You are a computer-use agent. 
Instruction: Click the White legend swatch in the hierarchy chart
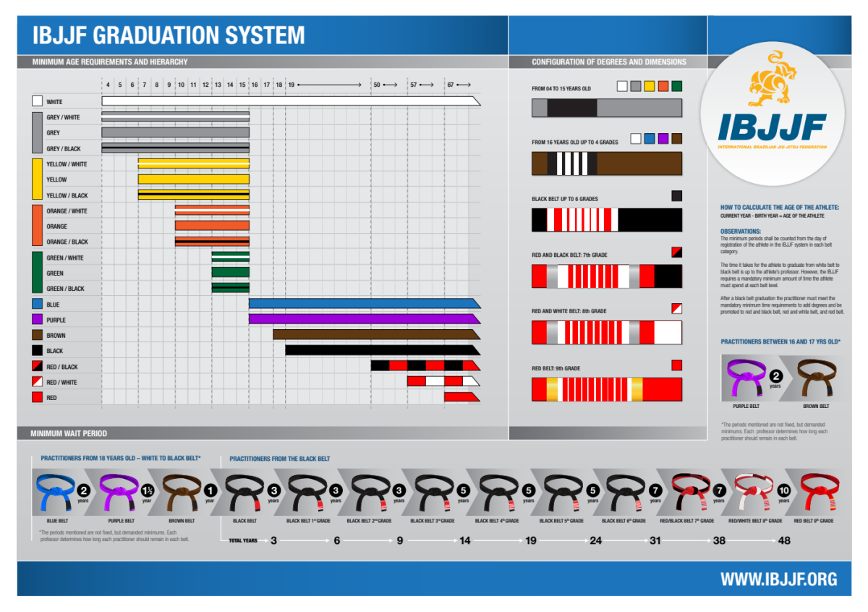37,102
